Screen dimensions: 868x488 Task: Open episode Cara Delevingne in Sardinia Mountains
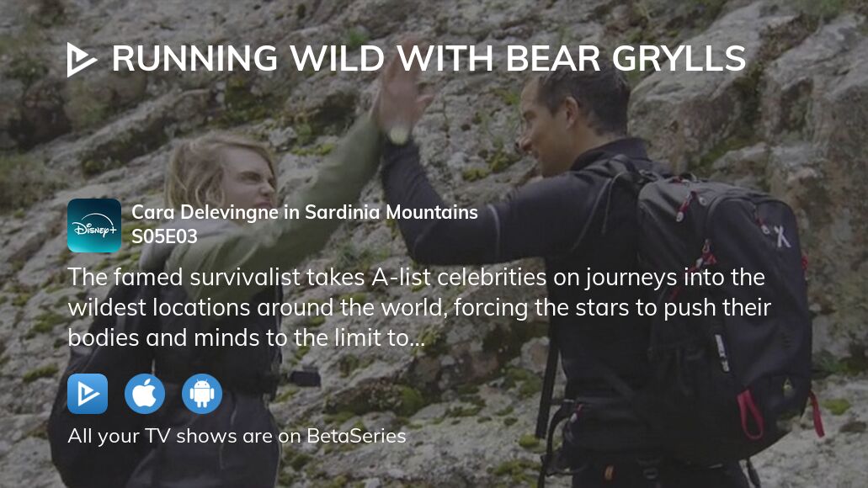coord(305,213)
